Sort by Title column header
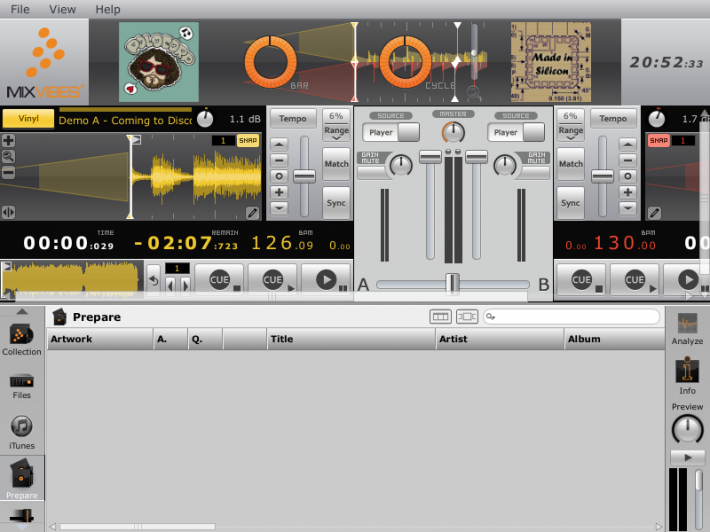 [x=351, y=339]
